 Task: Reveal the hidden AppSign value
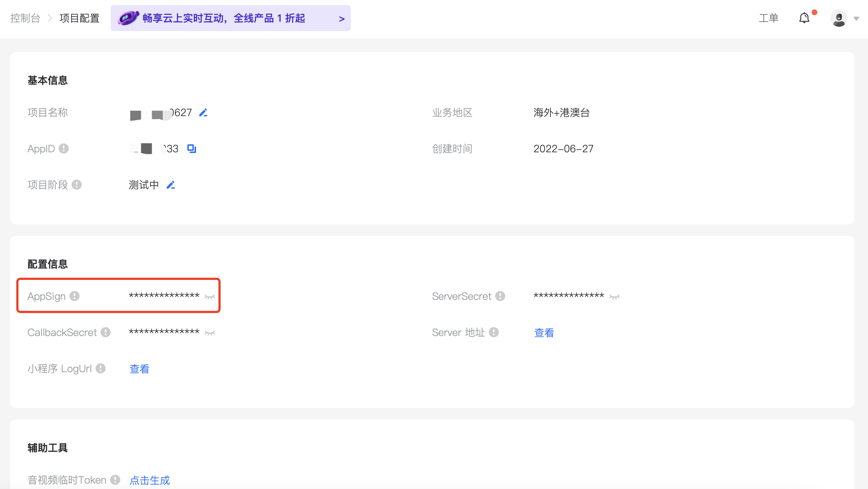(x=210, y=297)
